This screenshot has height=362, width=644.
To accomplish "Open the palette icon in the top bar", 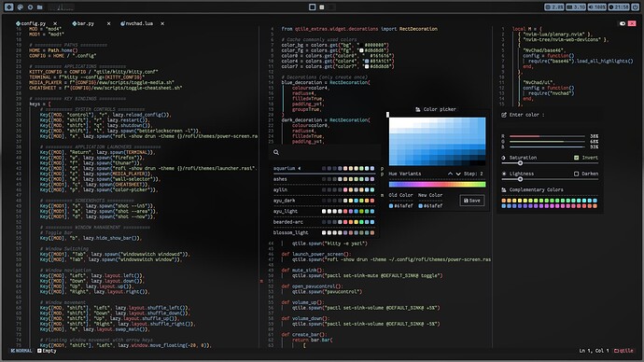I will point(20,7).
